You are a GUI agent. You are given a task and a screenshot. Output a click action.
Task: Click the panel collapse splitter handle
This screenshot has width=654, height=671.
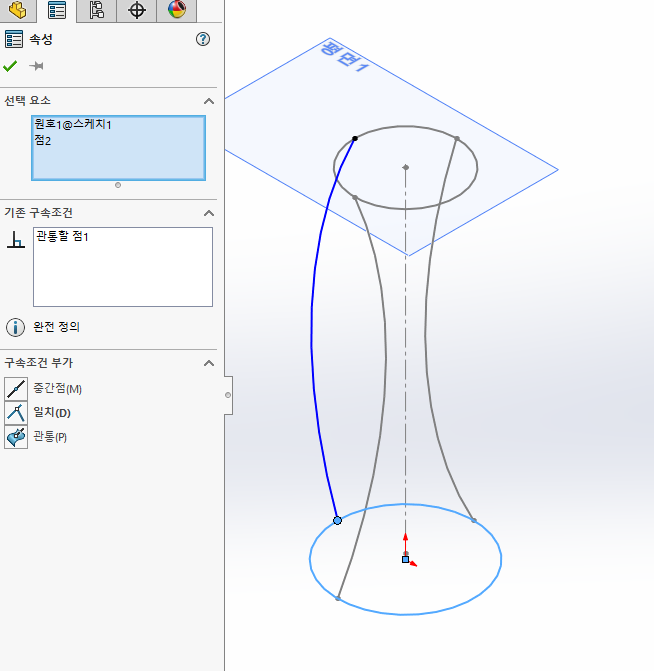228,395
